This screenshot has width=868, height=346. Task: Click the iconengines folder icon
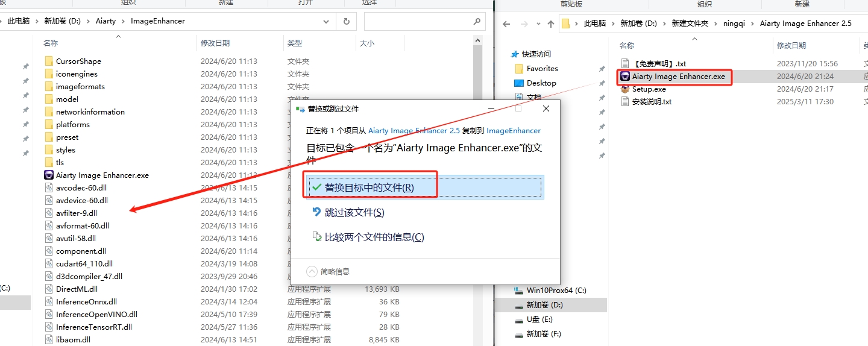click(49, 74)
